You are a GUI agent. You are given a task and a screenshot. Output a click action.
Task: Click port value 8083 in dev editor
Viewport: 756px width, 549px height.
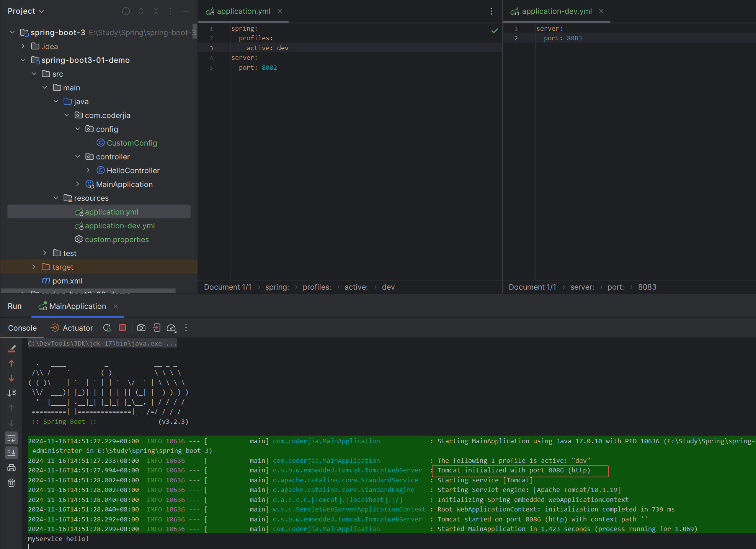[574, 38]
